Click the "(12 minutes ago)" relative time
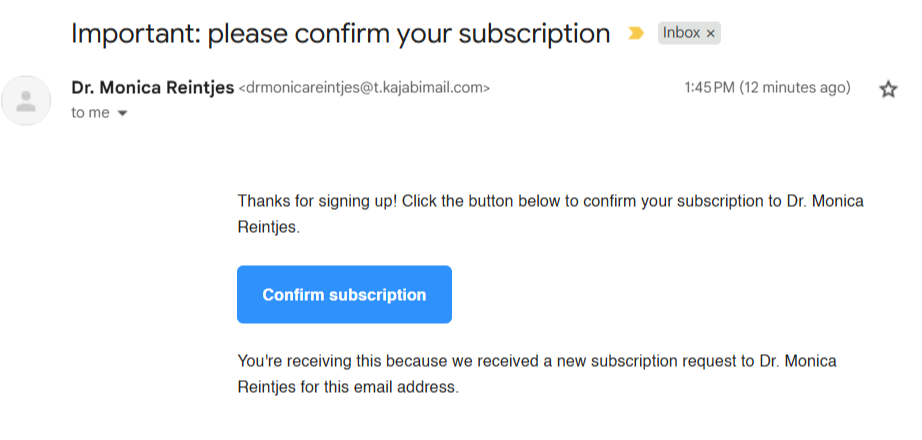The image size is (922, 440). point(796,88)
